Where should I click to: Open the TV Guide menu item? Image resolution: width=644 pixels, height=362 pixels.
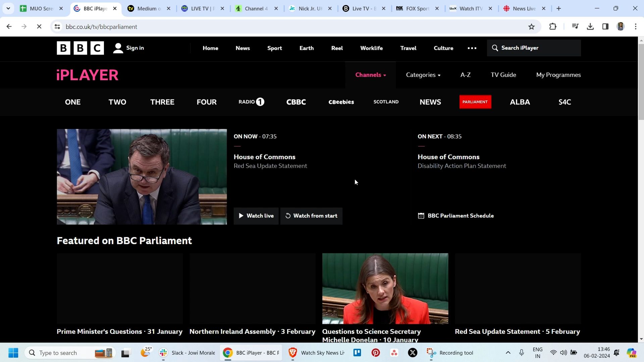click(503, 75)
